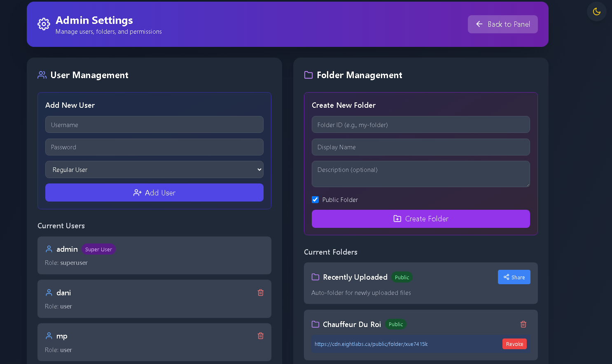The height and width of the screenshot is (364, 612).
Task: Click the Revoke button on the share link
Action: click(514, 344)
